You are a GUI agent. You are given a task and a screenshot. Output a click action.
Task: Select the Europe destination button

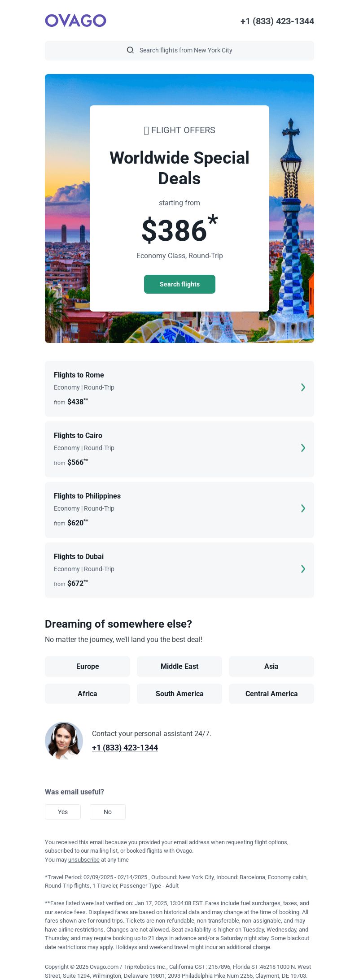point(88,667)
